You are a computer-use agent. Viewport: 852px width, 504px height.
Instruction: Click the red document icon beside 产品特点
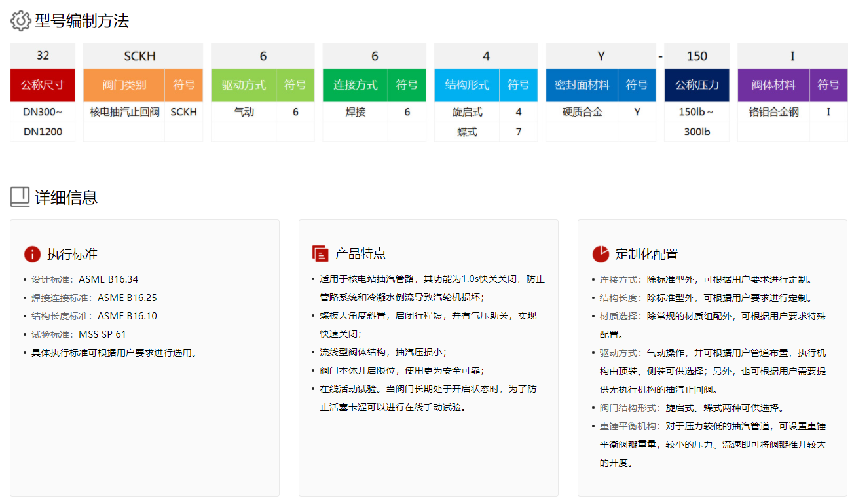320,253
